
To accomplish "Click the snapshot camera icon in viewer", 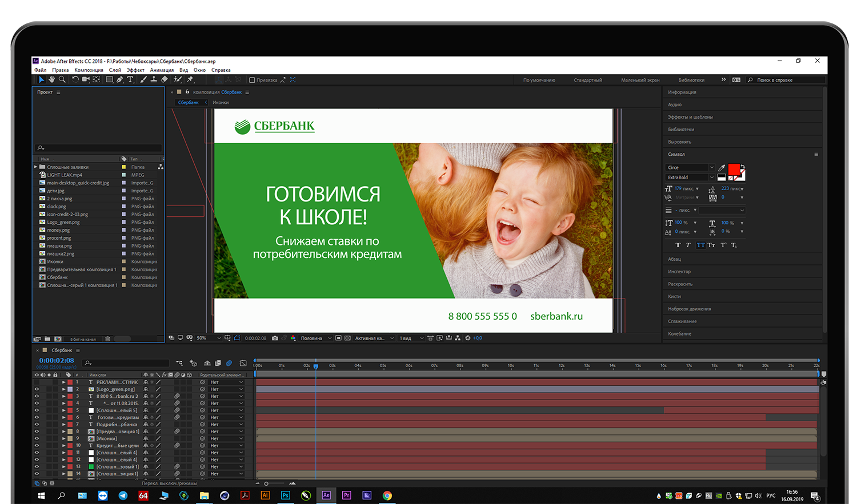I will point(275,338).
